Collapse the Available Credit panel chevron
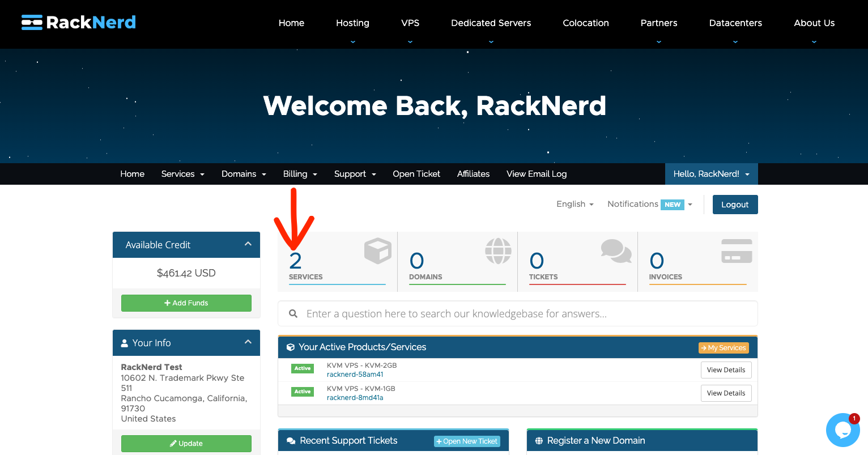Viewport: 868px width, 455px height. tap(248, 244)
